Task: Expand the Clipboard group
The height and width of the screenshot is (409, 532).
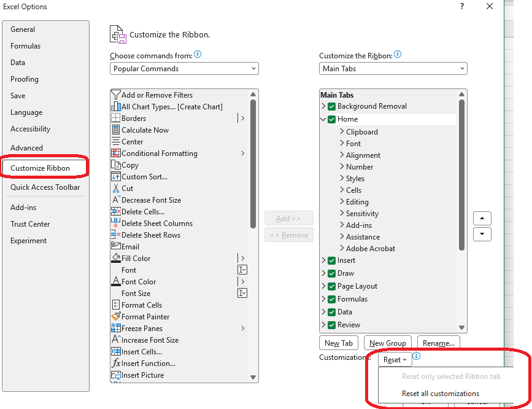Action: [342, 131]
